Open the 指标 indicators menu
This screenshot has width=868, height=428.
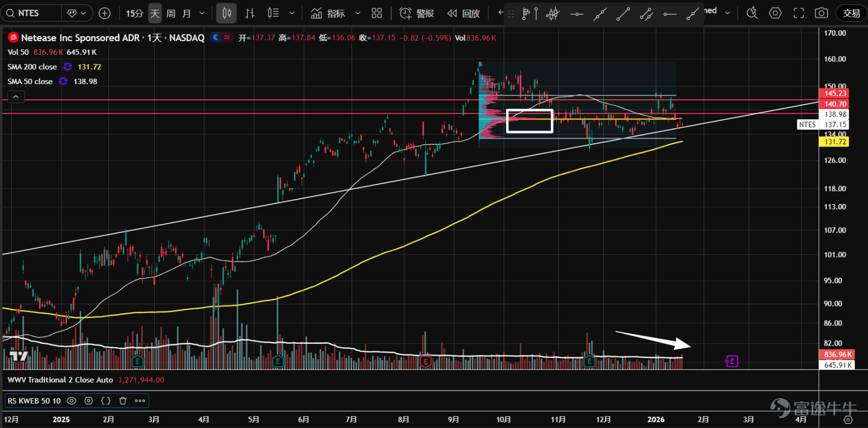(328, 13)
